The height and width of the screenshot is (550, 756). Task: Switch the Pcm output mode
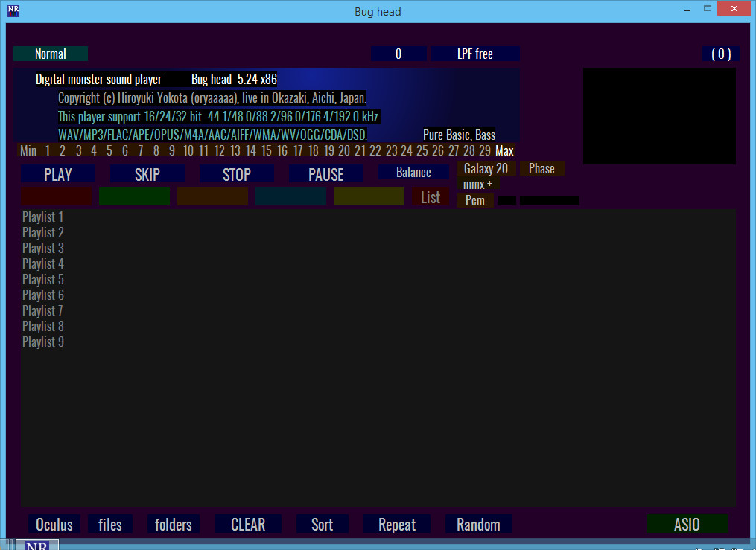(475, 200)
